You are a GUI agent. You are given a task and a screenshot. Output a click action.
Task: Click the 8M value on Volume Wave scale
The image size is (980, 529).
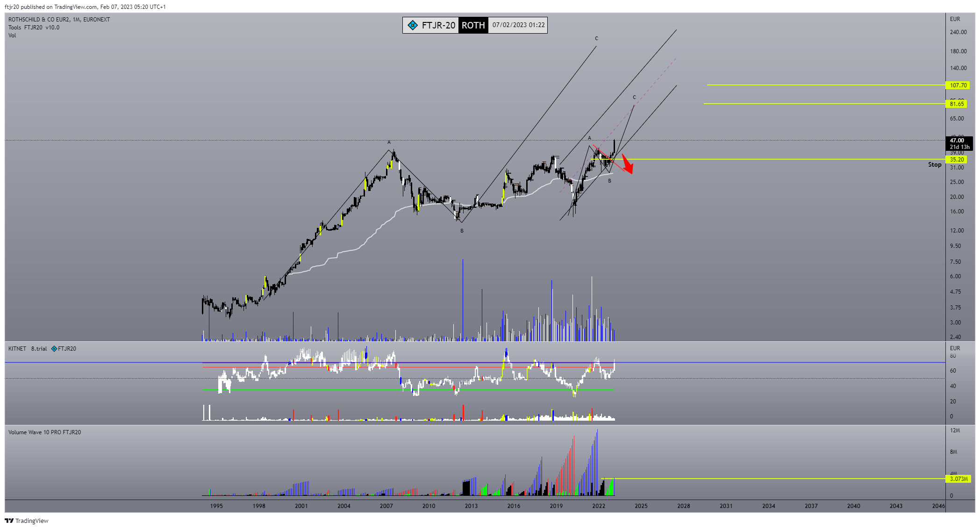tap(953, 452)
